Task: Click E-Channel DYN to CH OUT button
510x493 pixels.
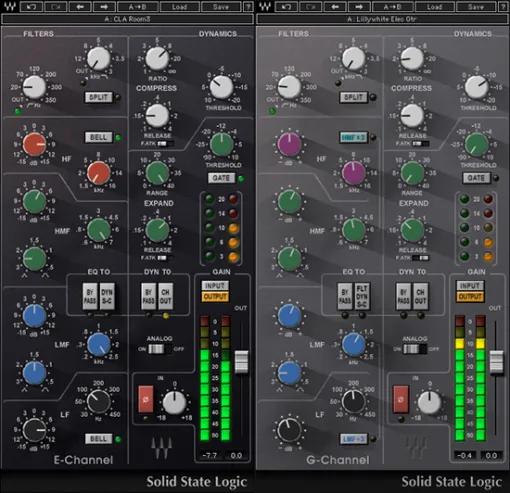Action: coord(165,296)
